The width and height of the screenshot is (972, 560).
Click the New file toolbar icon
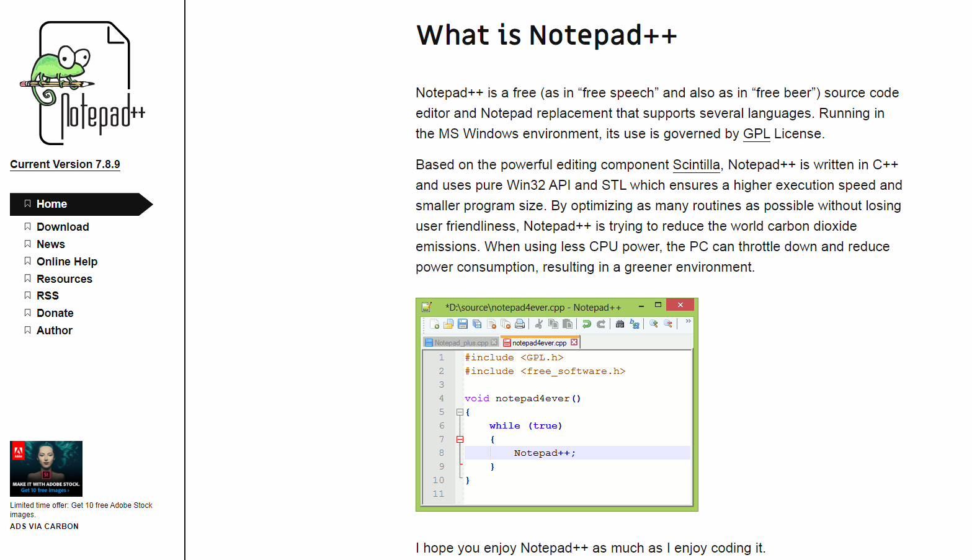click(434, 324)
